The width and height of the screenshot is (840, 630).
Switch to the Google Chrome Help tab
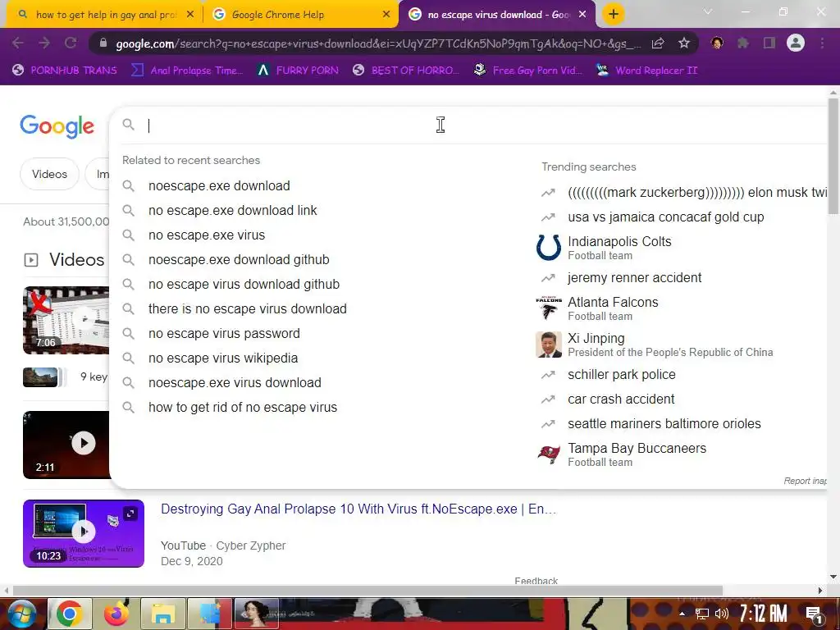(303, 15)
